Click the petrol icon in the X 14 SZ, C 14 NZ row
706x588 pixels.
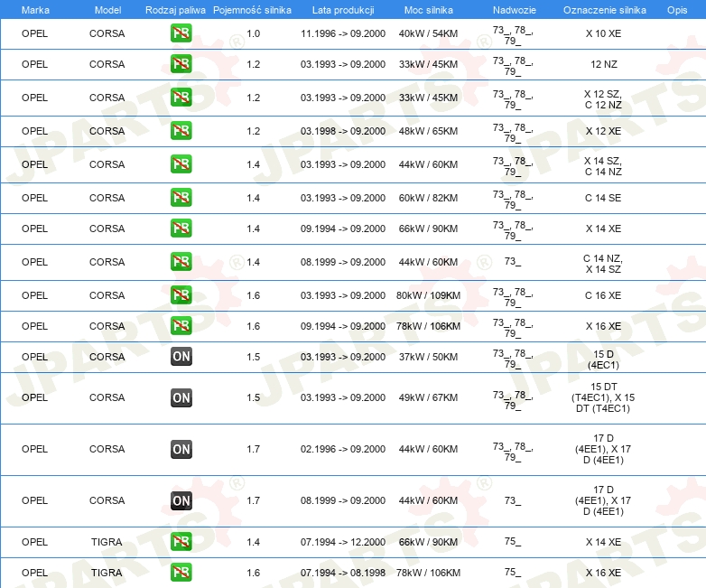[x=181, y=164]
